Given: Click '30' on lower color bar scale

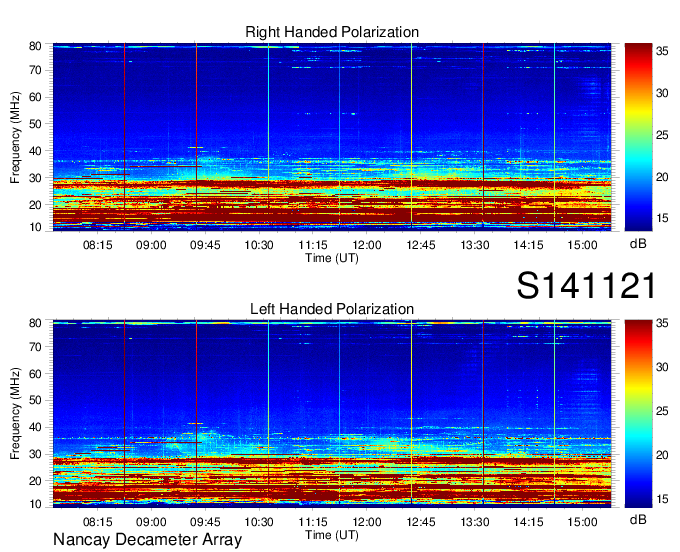Looking at the screenshot, I should coord(662,367).
